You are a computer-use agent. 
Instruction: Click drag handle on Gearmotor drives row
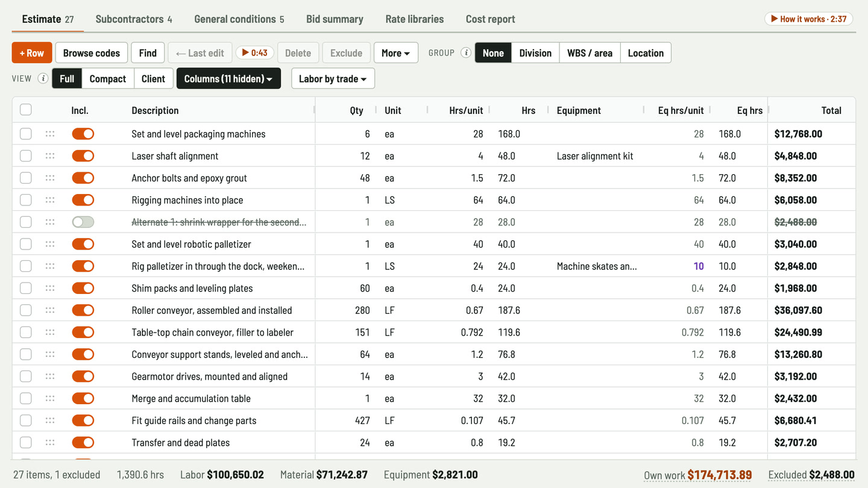(50, 377)
